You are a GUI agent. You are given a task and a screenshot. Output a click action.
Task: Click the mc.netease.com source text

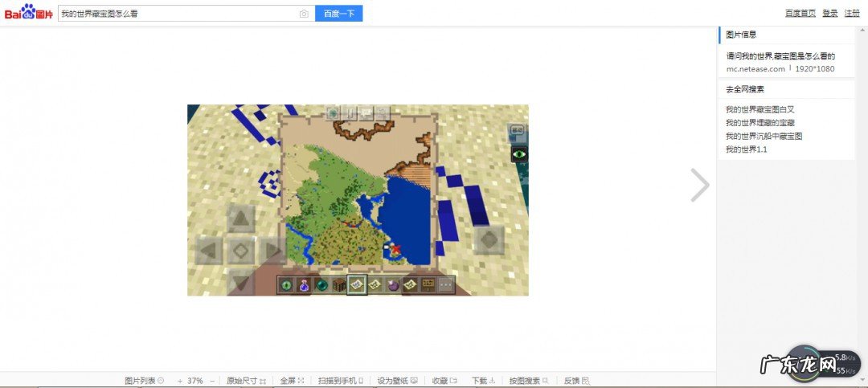coord(755,68)
